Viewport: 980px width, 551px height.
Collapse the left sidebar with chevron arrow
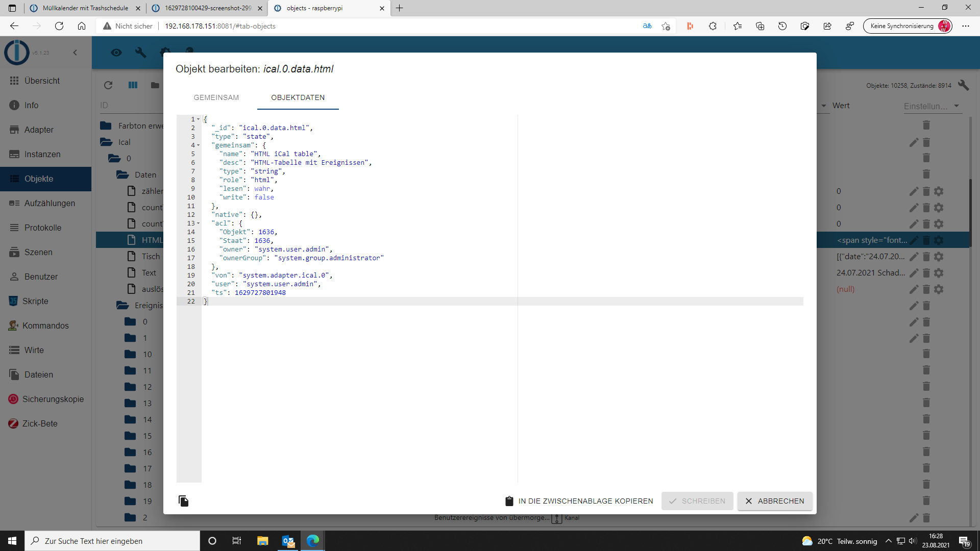75,53
